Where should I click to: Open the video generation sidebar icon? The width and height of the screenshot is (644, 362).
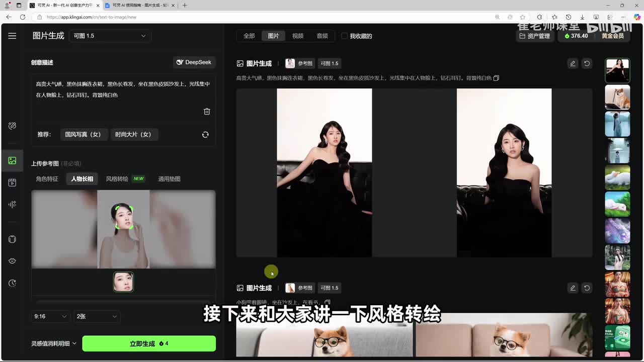pyautogui.click(x=12, y=183)
